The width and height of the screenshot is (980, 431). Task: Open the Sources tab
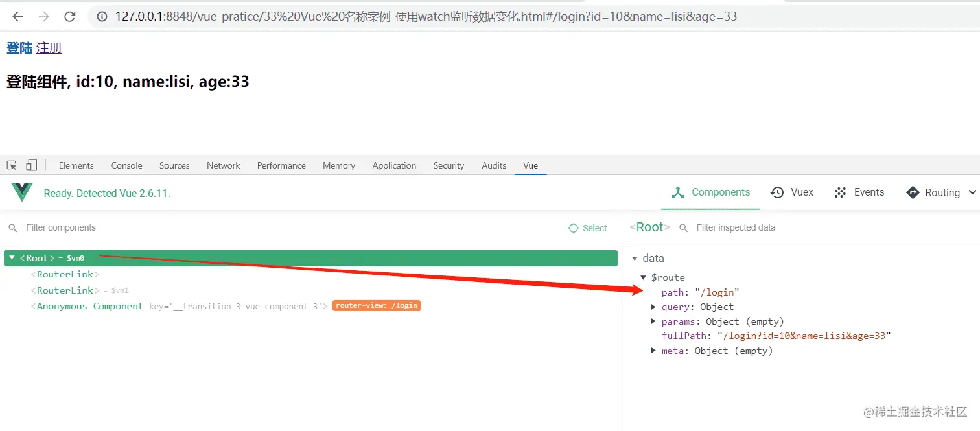pos(174,165)
